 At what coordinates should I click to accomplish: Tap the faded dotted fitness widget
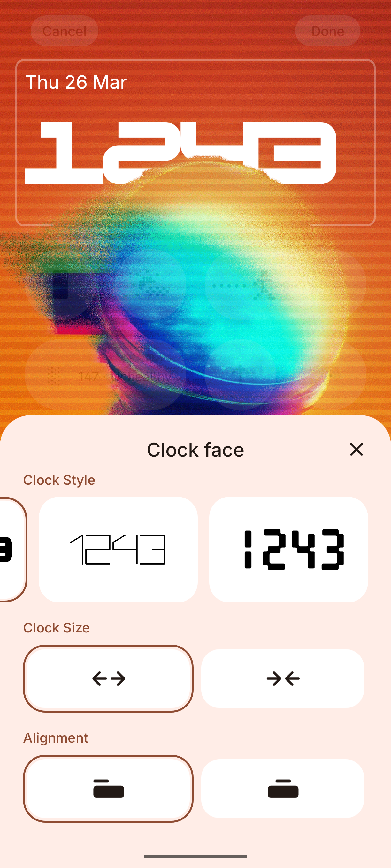pos(150,285)
